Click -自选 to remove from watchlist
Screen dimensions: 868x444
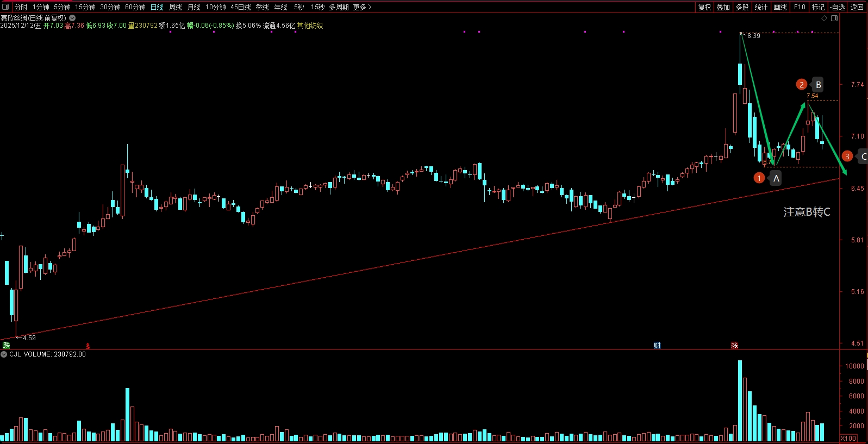pyautogui.click(x=838, y=7)
